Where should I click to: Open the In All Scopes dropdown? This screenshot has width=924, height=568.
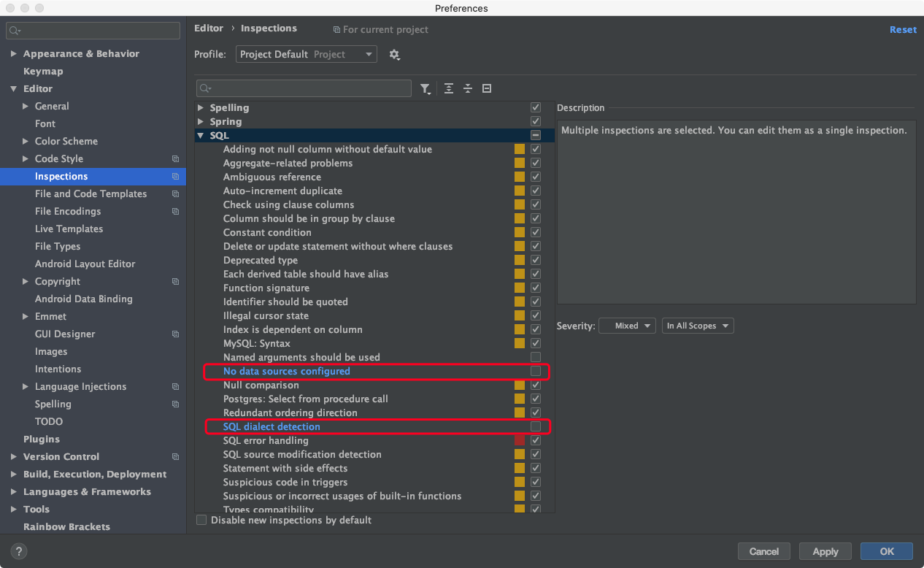(x=698, y=326)
